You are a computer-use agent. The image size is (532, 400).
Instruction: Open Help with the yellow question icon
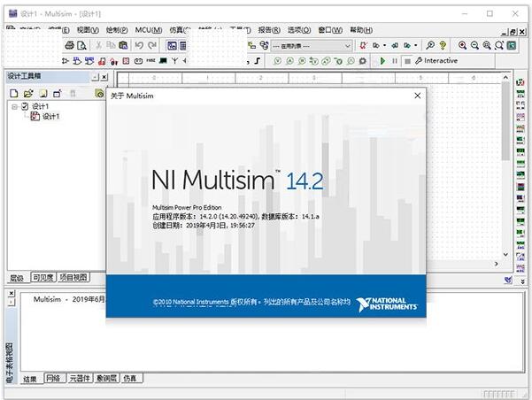click(443, 45)
